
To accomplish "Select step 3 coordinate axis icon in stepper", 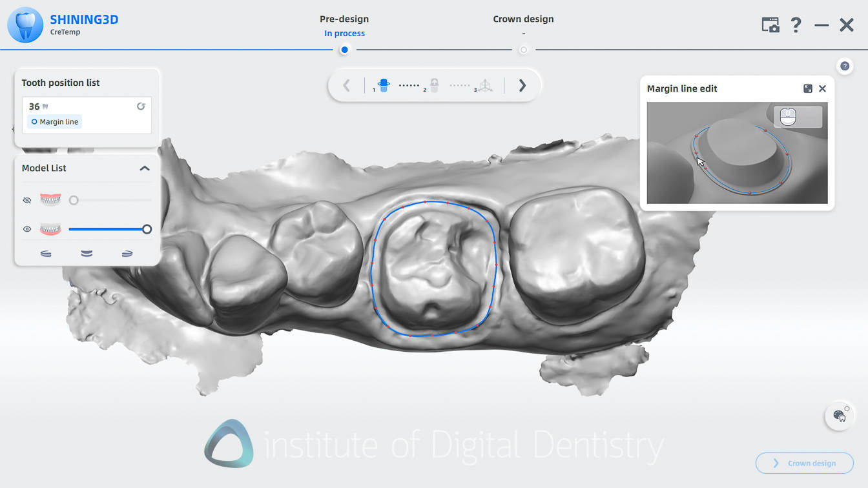I will [485, 85].
